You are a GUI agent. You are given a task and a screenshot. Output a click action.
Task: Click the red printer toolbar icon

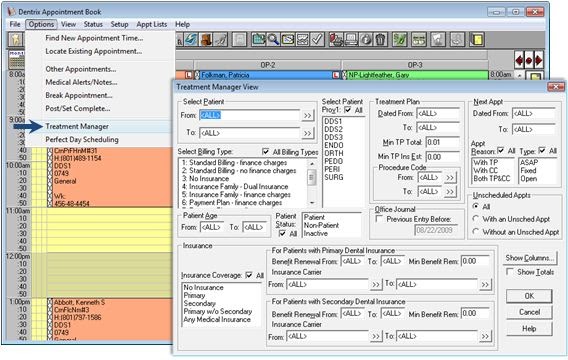tap(336, 39)
